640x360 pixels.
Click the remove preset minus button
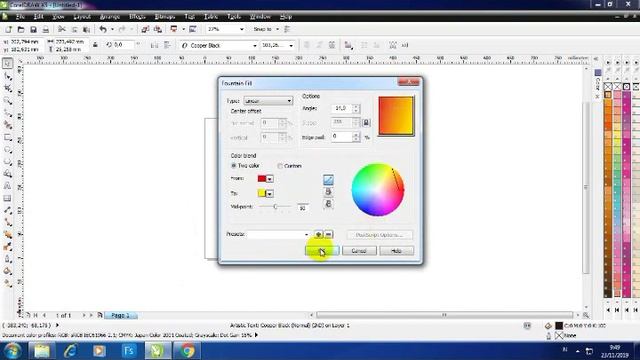[329, 234]
